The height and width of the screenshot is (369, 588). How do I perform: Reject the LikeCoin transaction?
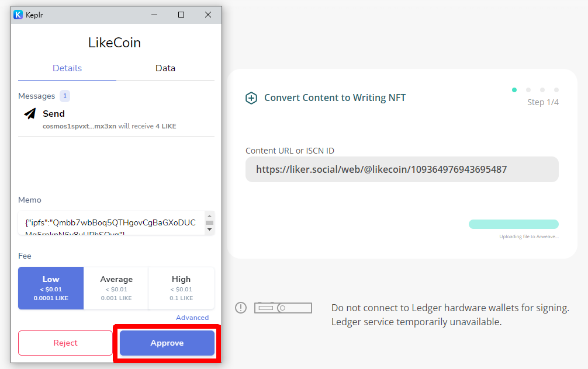click(x=65, y=343)
